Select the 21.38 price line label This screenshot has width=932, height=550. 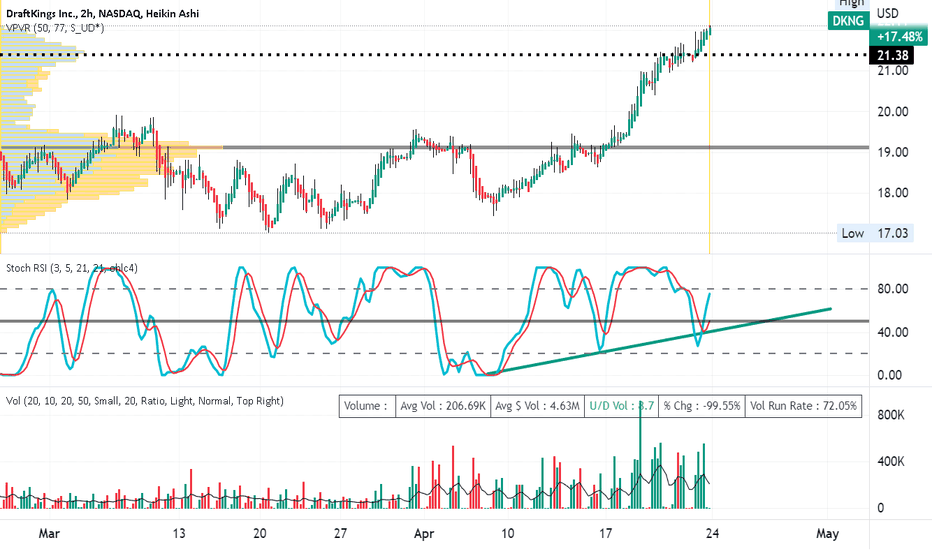tap(892, 55)
